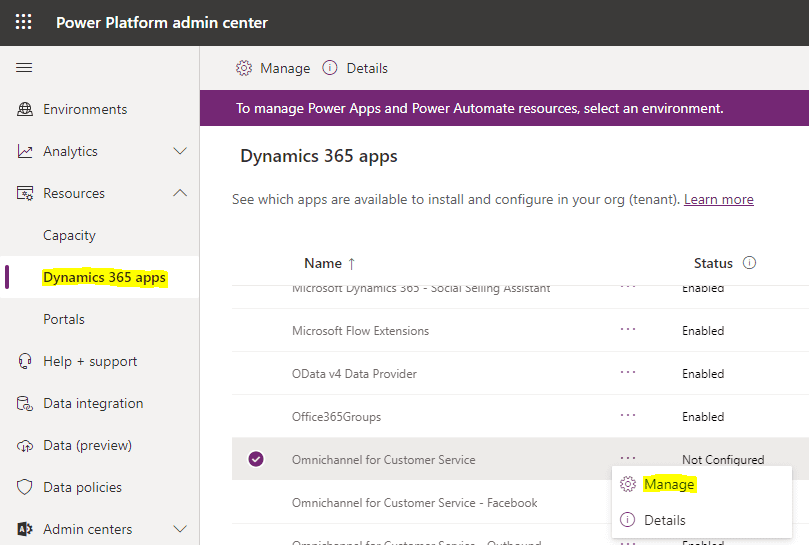Follow the Learn more link
Screen dimensions: 809x545
point(719,199)
